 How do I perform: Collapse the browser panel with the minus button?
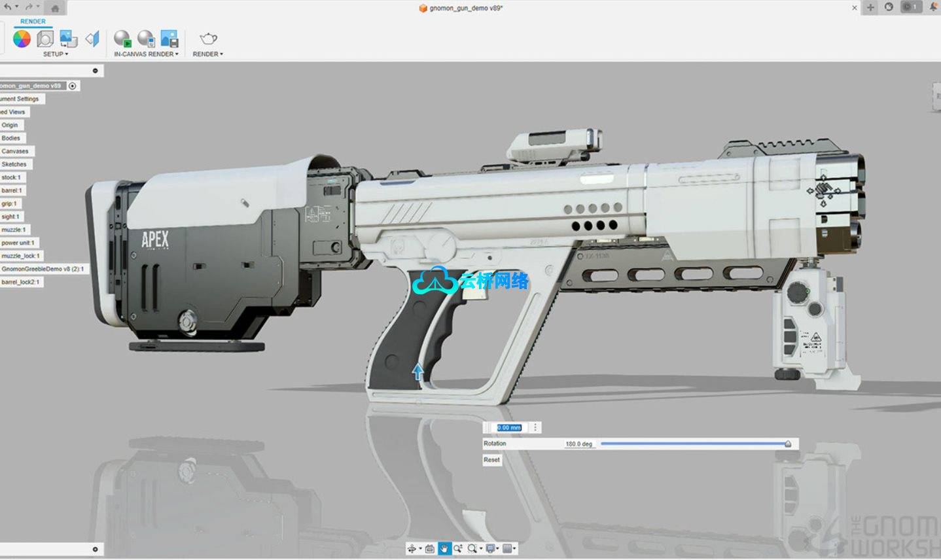(95, 71)
